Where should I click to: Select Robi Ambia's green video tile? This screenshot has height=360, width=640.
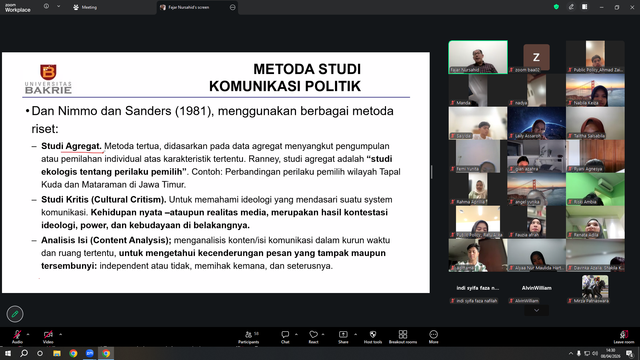click(x=595, y=189)
